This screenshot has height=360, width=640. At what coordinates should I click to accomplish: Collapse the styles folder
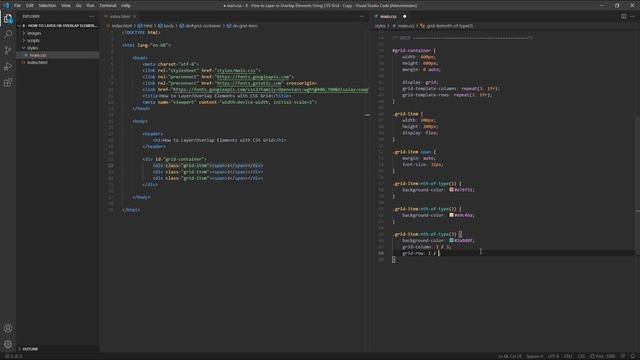33,48
